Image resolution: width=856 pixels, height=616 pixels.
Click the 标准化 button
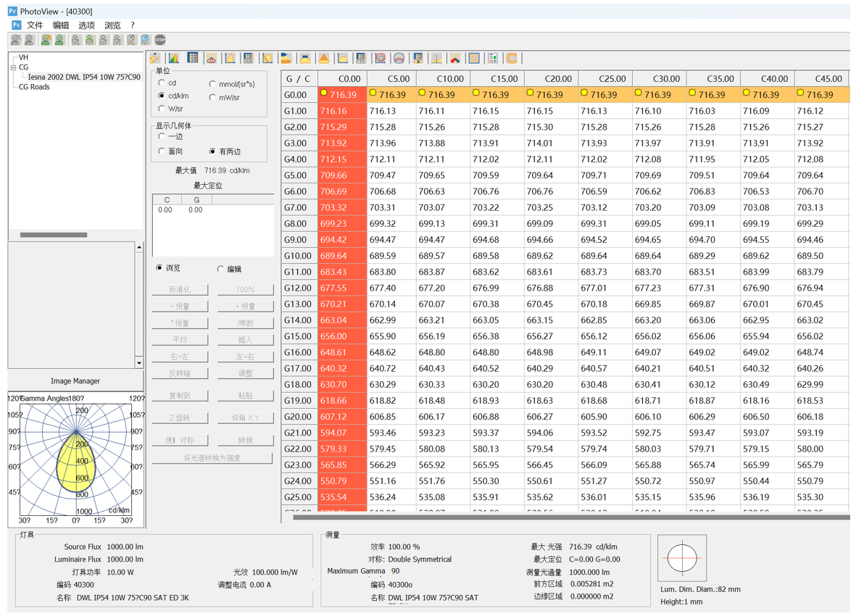[180, 290]
